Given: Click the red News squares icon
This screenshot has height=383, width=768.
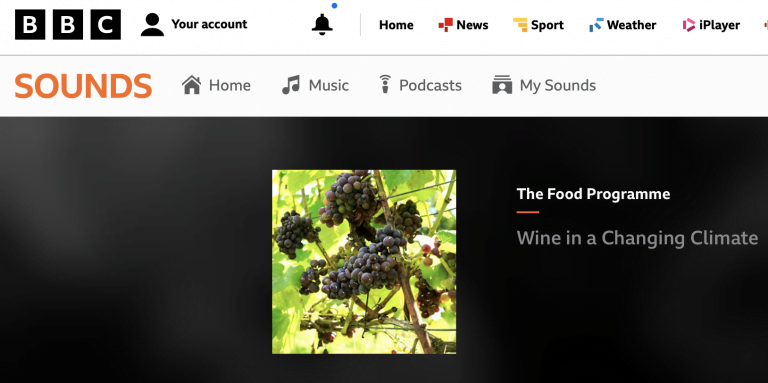Looking at the screenshot, I should click(445, 24).
